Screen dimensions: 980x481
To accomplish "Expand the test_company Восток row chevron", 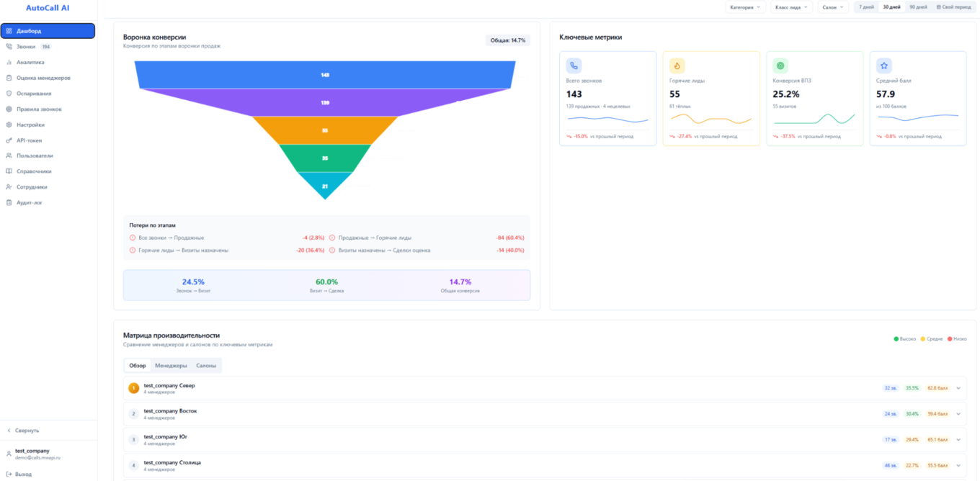I will click(958, 414).
